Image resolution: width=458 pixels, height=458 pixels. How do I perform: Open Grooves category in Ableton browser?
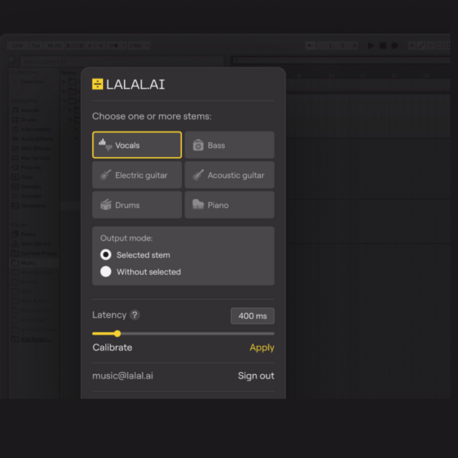click(27, 196)
